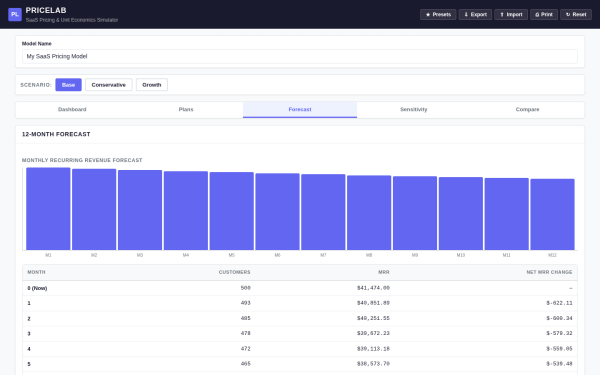Switch to the Compare tab
The image size is (600, 375).
pyautogui.click(x=527, y=109)
